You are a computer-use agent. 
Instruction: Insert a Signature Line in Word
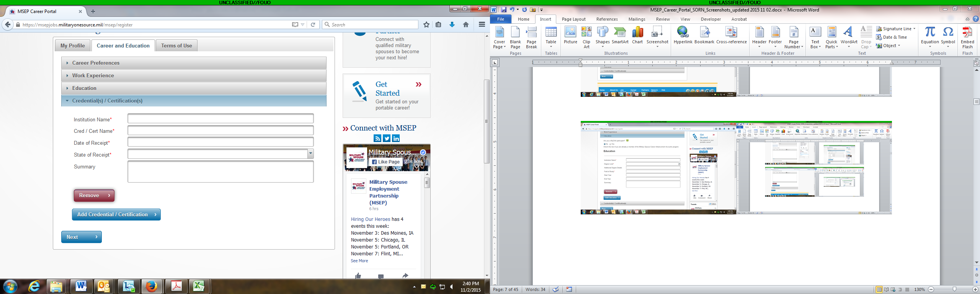pyautogui.click(x=896, y=29)
